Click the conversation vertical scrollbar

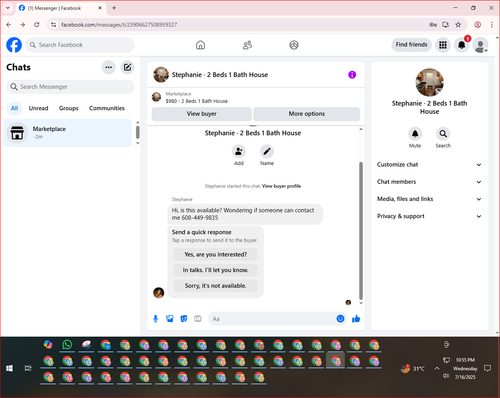[x=361, y=230]
